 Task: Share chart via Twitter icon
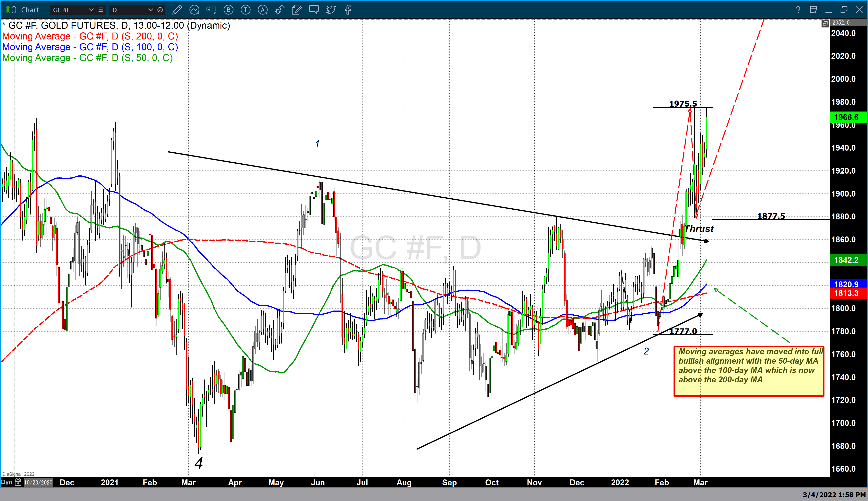[331, 10]
